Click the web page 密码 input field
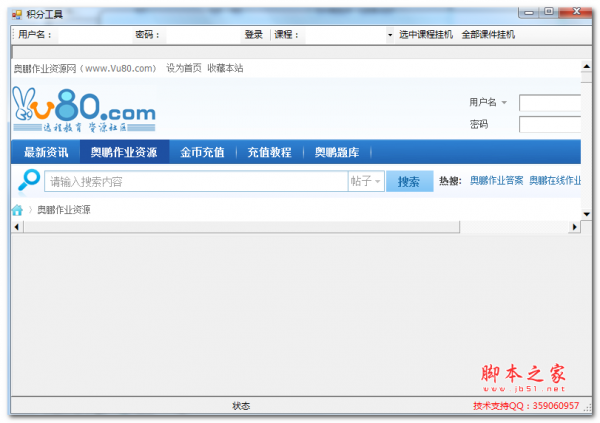This screenshot has height=423, width=600. tap(550, 124)
